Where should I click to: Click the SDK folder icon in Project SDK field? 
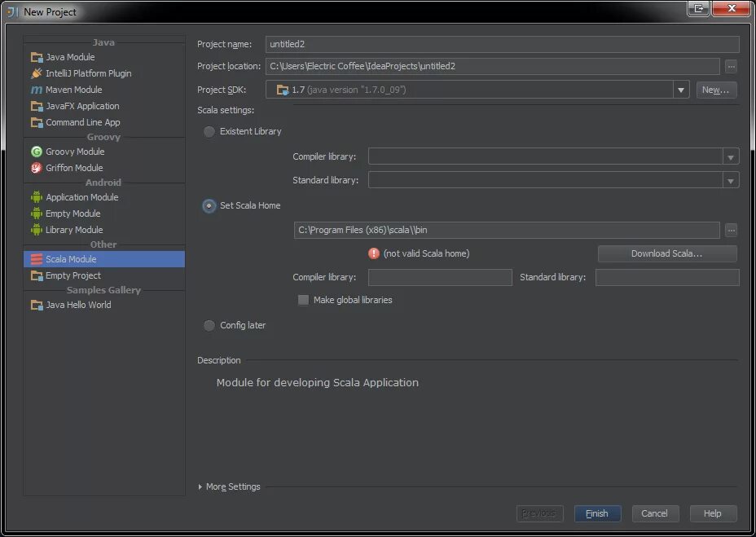(283, 90)
